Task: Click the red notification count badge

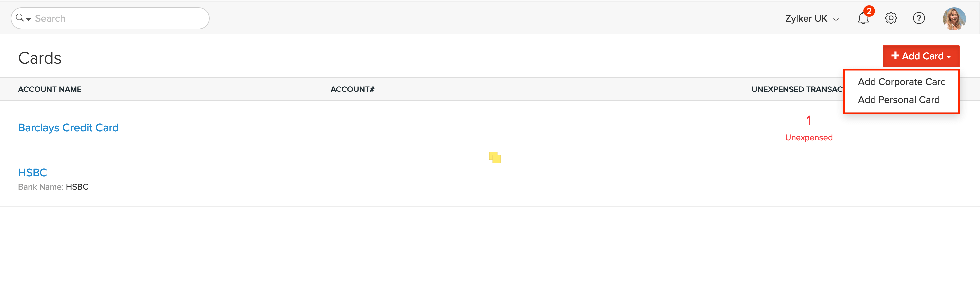Action: tap(869, 11)
